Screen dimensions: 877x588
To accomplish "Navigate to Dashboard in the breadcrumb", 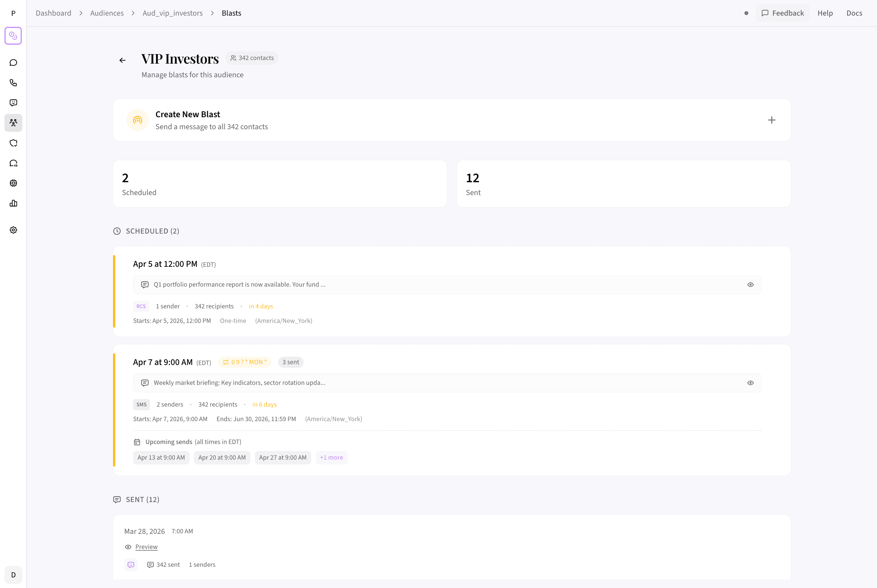I will pyautogui.click(x=53, y=13).
